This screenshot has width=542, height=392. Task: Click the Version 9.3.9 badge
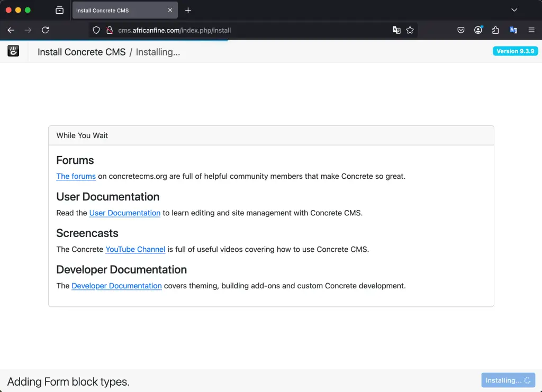pos(515,51)
